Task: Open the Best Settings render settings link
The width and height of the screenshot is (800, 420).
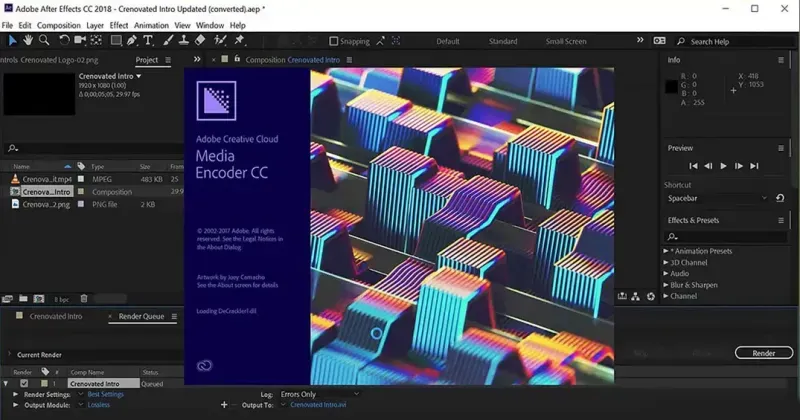Action: 106,394
